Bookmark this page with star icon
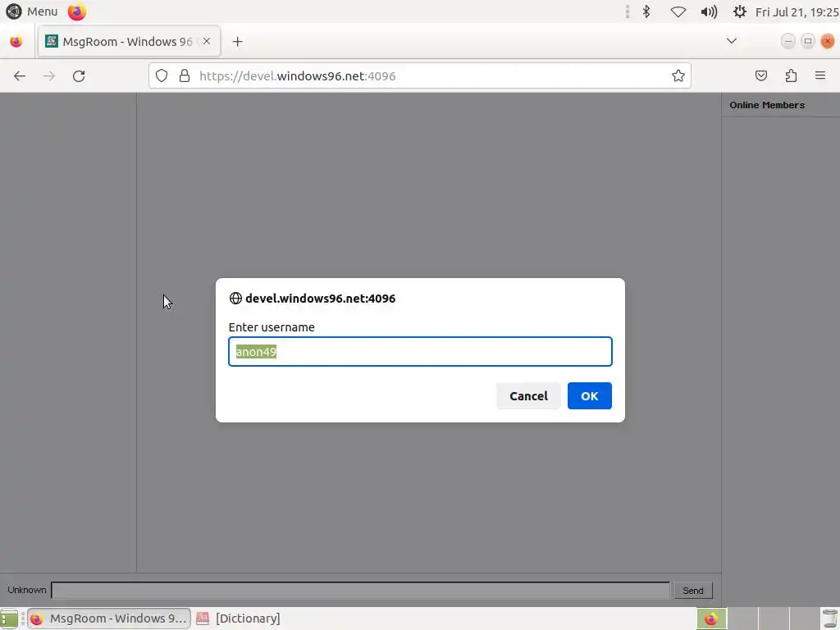The height and width of the screenshot is (630, 840). pos(678,76)
